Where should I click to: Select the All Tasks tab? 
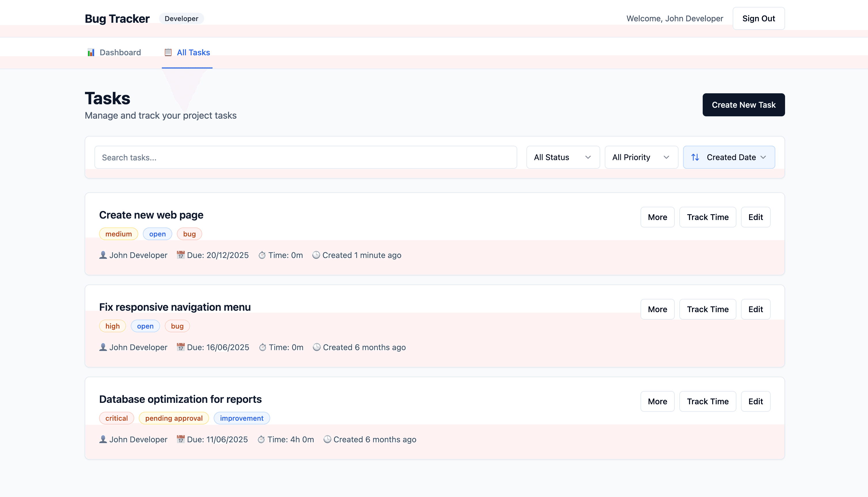[x=193, y=52]
